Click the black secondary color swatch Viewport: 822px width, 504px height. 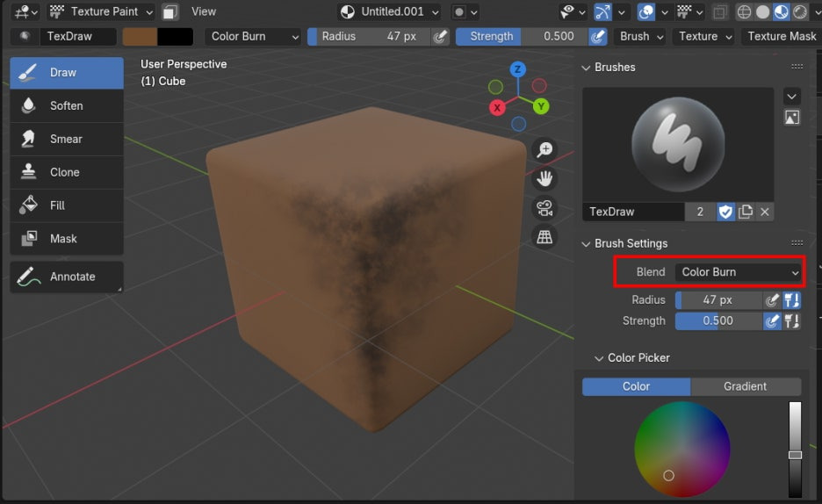tap(175, 36)
